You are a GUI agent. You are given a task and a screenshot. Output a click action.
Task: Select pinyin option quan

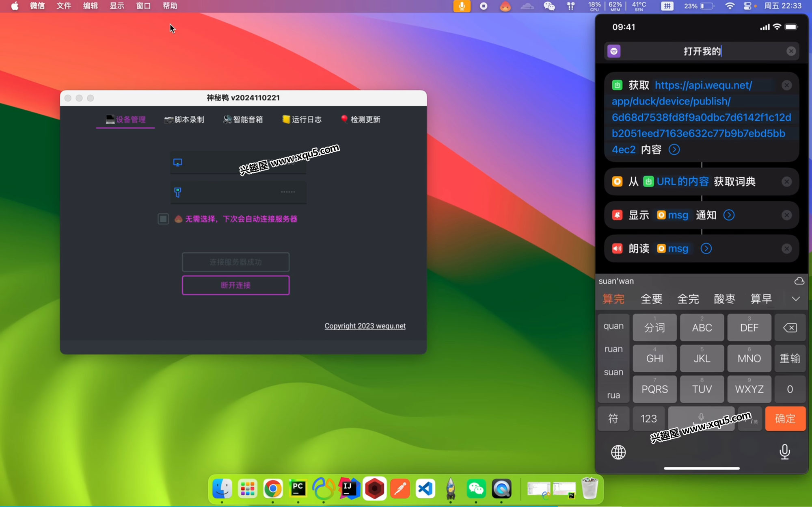tap(613, 326)
